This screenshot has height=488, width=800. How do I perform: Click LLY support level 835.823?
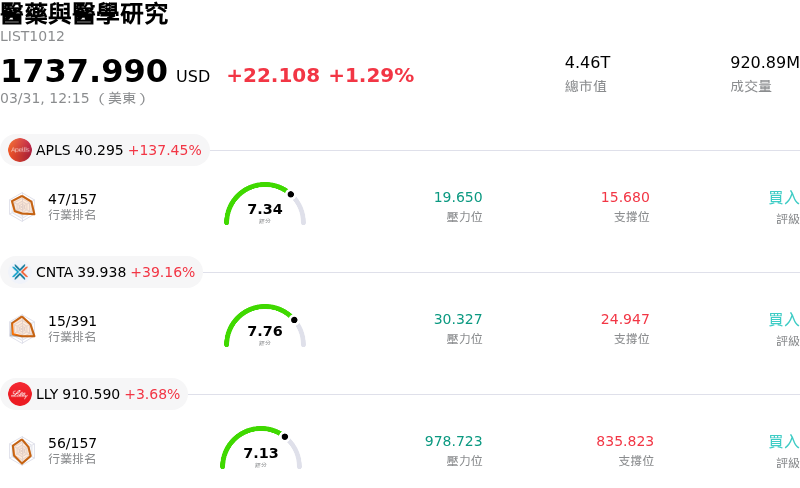click(x=625, y=442)
